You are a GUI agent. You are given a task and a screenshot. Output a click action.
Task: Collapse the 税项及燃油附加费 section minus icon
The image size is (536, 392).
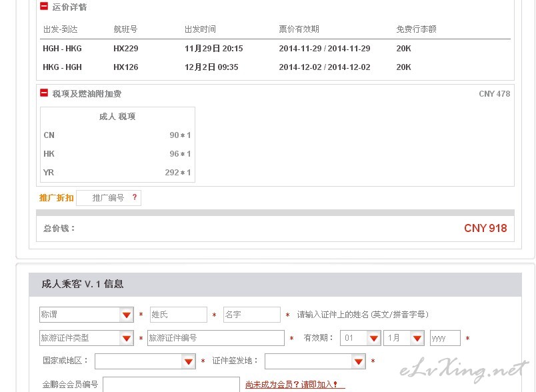point(44,93)
